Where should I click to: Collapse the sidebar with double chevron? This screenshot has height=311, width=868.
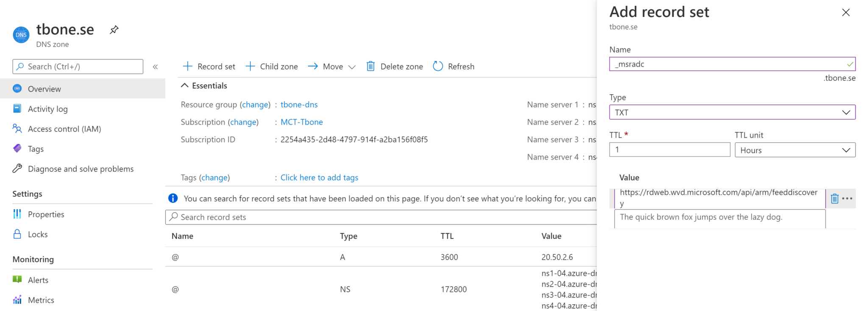click(x=155, y=67)
